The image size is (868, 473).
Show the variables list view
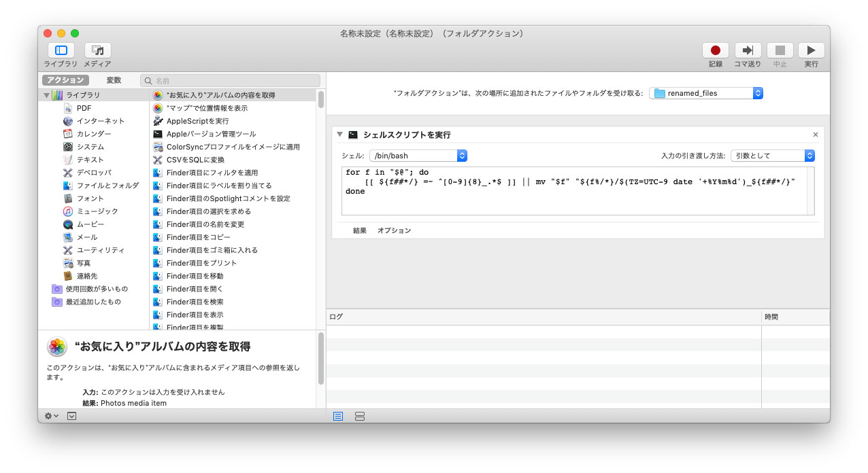coord(360,416)
